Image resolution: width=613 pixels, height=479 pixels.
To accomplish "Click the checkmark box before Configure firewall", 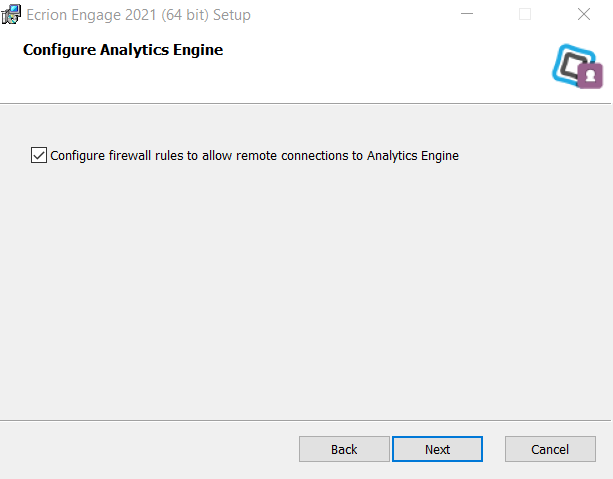I will click(x=39, y=155).
